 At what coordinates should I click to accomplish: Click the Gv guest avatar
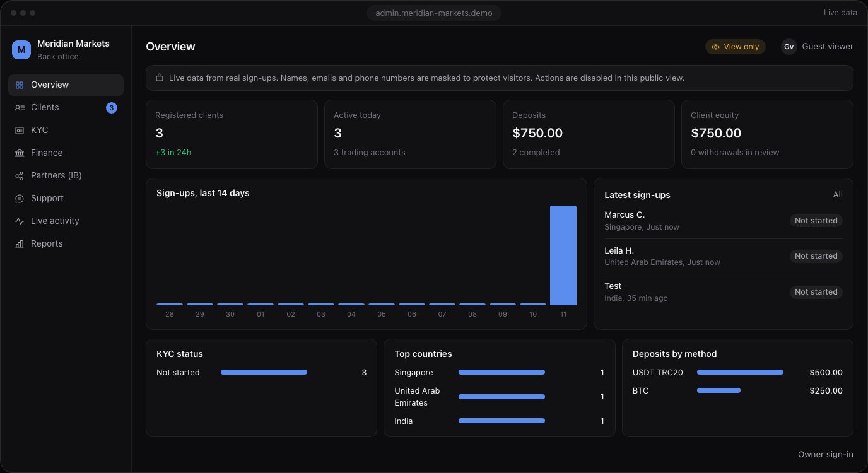789,47
